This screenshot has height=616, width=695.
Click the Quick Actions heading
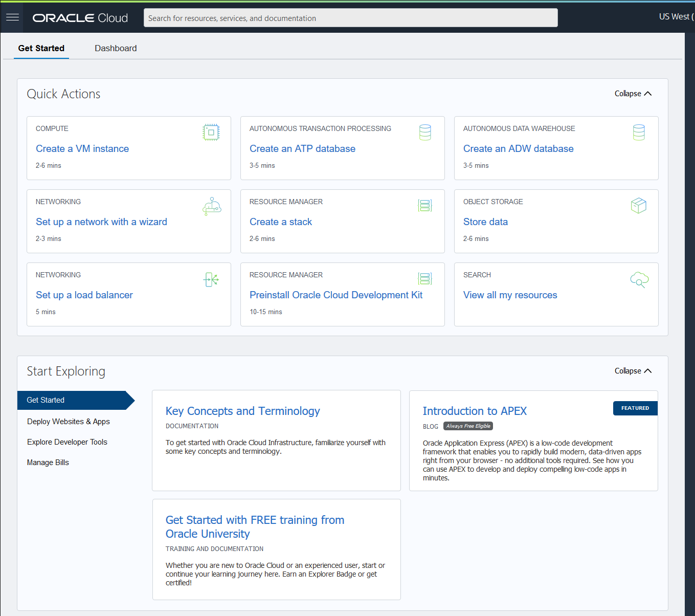click(63, 94)
